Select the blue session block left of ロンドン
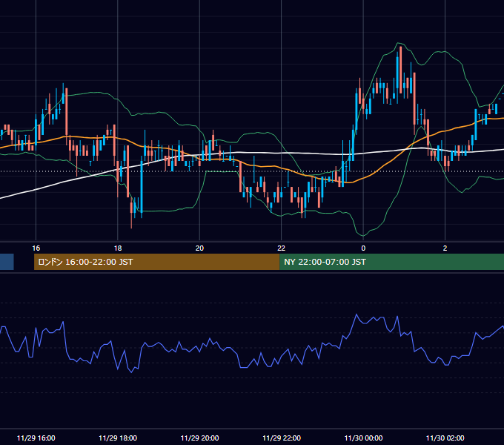504x445 pixels. [7, 262]
